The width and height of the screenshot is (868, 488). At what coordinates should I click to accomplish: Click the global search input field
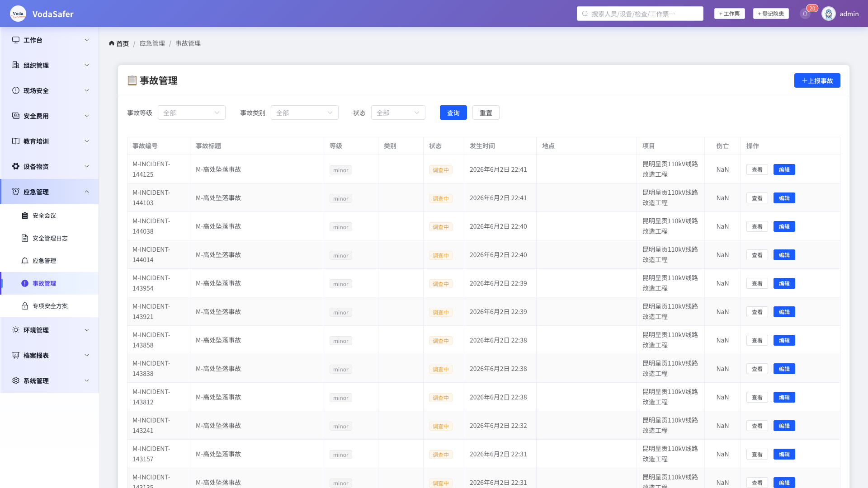coord(640,14)
